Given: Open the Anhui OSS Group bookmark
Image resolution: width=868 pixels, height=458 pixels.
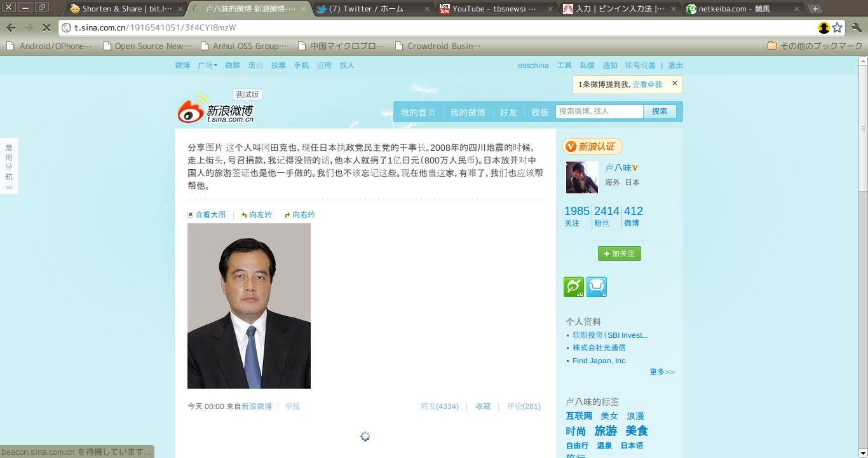Looking at the screenshot, I should point(244,46).
